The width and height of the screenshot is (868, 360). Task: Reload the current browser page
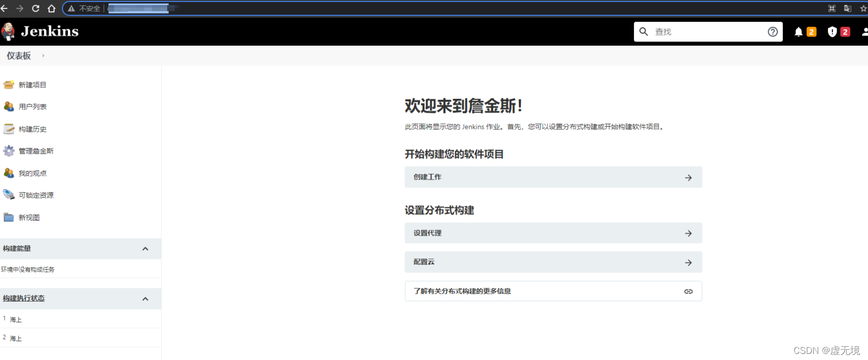35,8
